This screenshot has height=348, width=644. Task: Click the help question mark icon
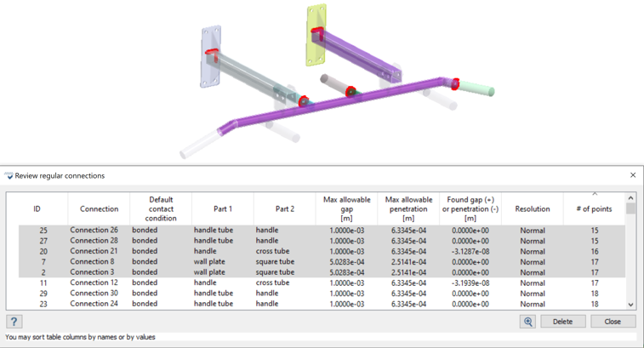click(x=14, y=322)
